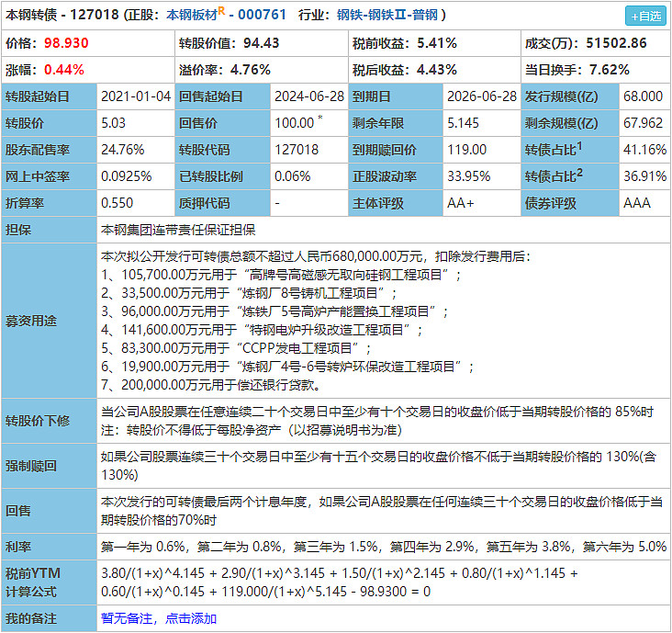Open the stock code 000761 link
Image resolution: width=672 pixels, height=633 pixels.
tap(262, 15)
